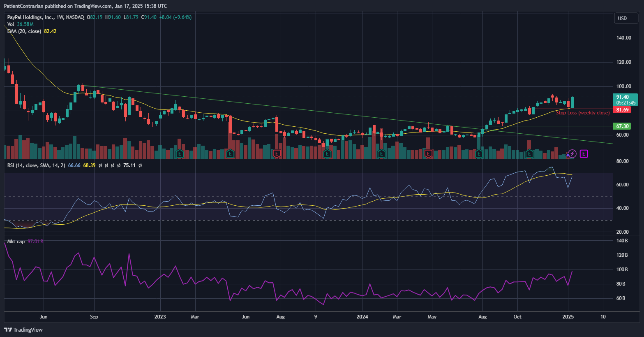This screenshot has width=644, height=337.
Task: Click the 120.00 price axis label
Action: [624, 62]
